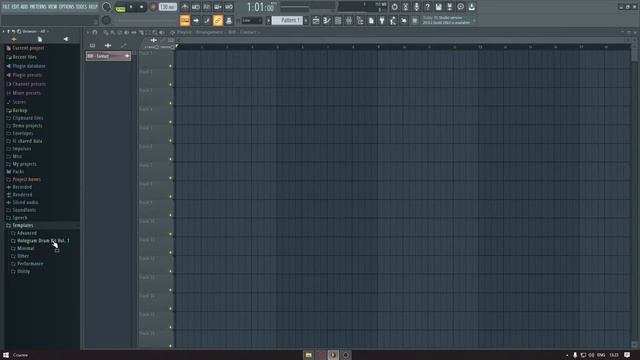
Task: Adjust the master volume knob
Action: [107, 7]
